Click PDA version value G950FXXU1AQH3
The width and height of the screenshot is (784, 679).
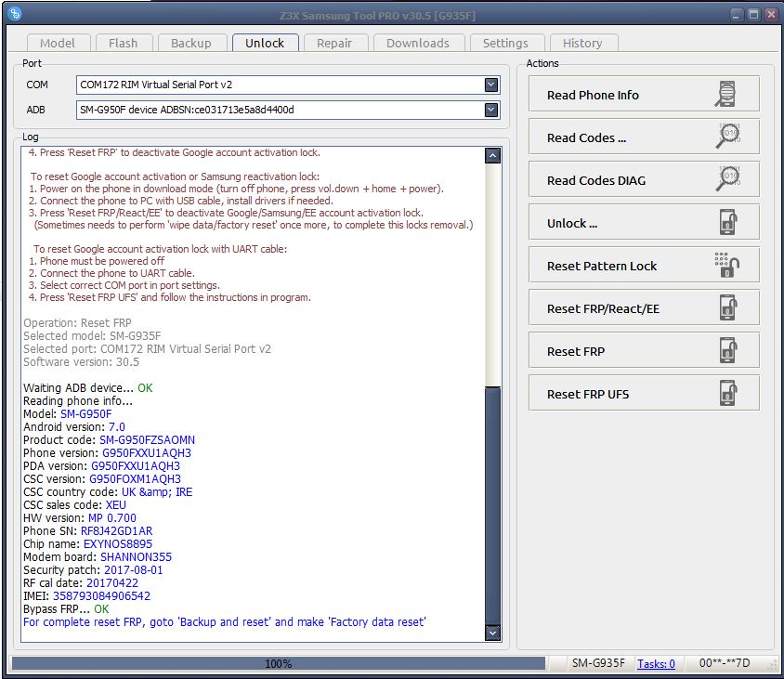136,466
